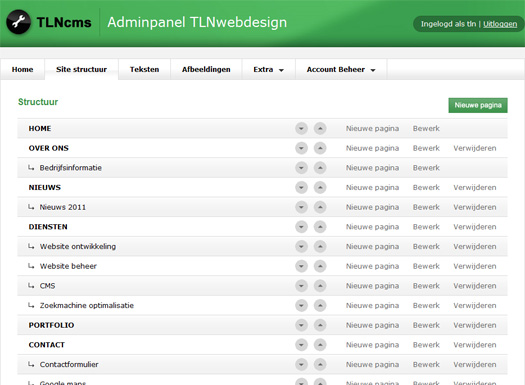The width and height of the screenshot is (525, 385).
Task: Open the Account Beheer dropdown menu
Action: click(341, 69)
